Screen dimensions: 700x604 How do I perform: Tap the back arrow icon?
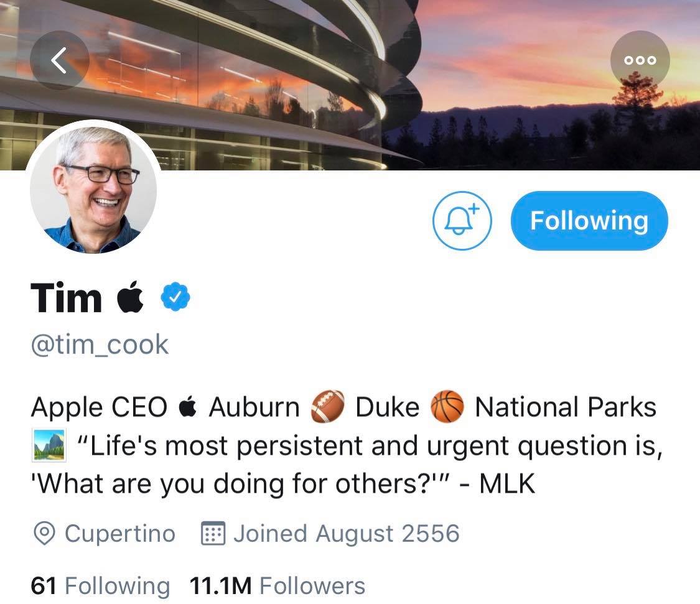click(x=59, y=60)
